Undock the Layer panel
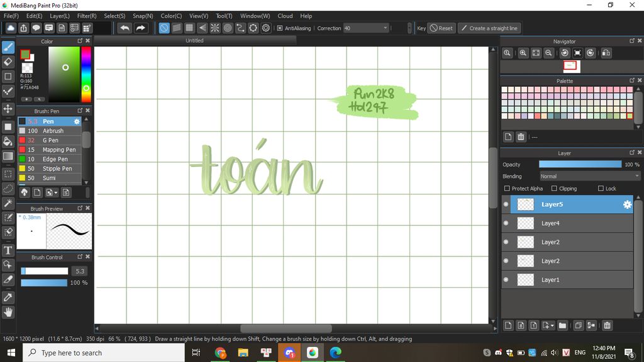 point(631,153)
